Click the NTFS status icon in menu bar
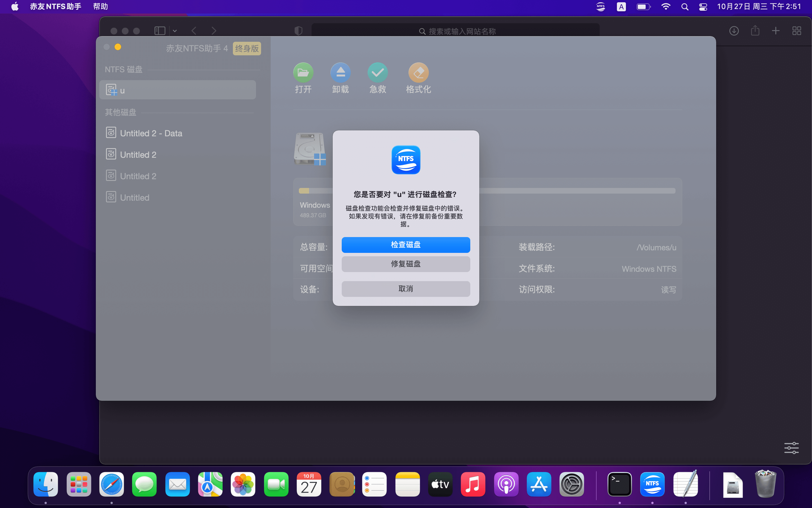 click(601, 7)
